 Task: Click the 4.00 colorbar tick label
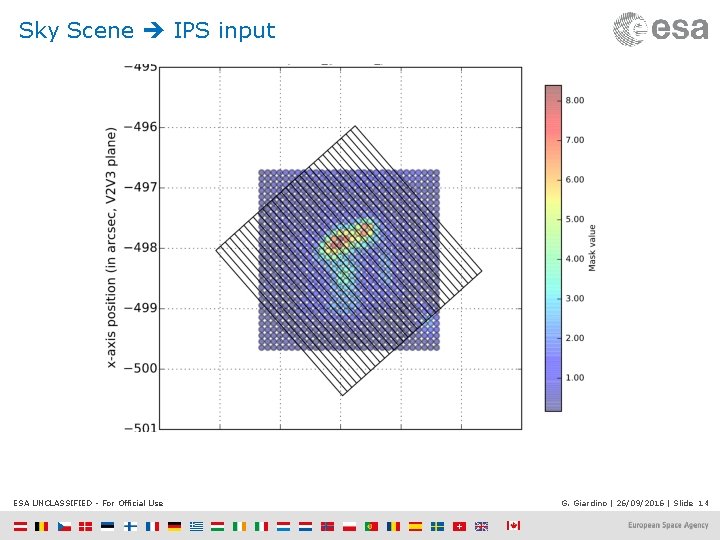574,259
